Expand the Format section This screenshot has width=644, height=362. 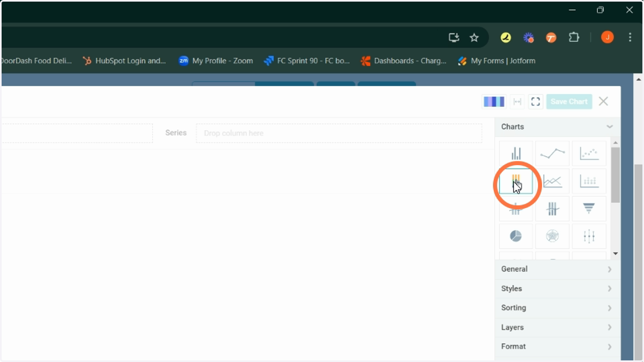point(557,346)
